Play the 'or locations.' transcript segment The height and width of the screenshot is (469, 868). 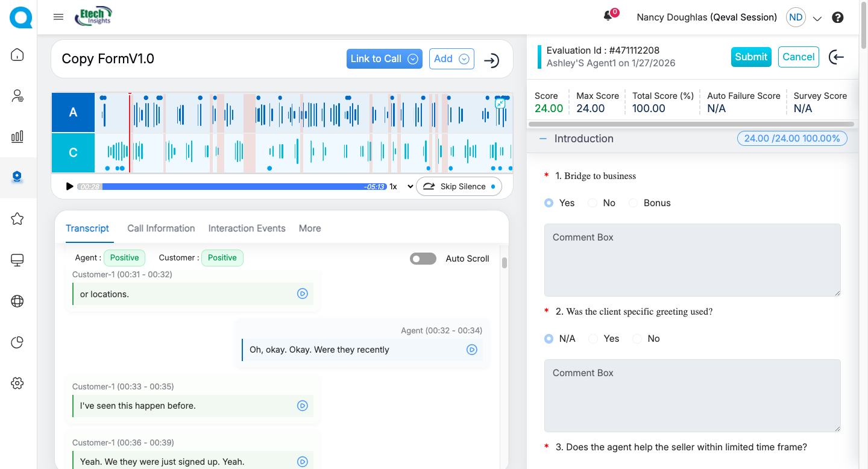[x=303, y=294]
